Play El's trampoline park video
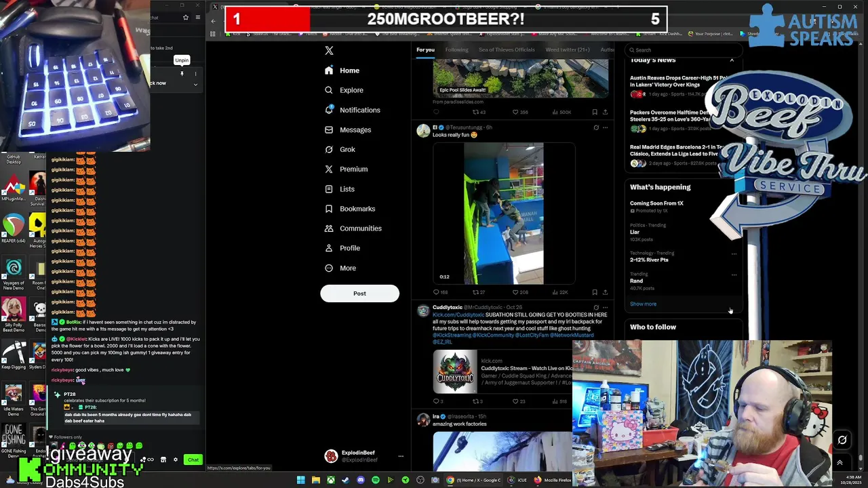Screen dimensions: 868x488 tap(503, 213)
